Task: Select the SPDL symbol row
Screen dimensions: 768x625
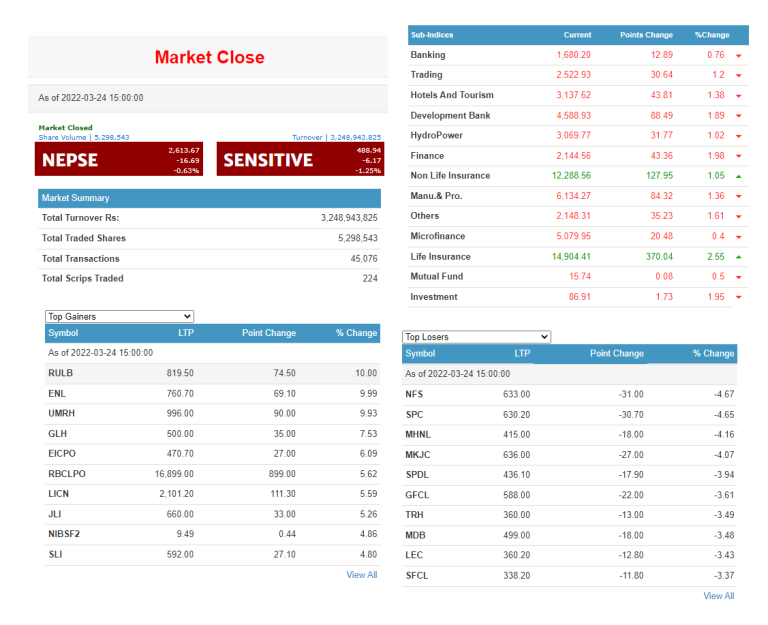Action: click(x=570, y=475)
